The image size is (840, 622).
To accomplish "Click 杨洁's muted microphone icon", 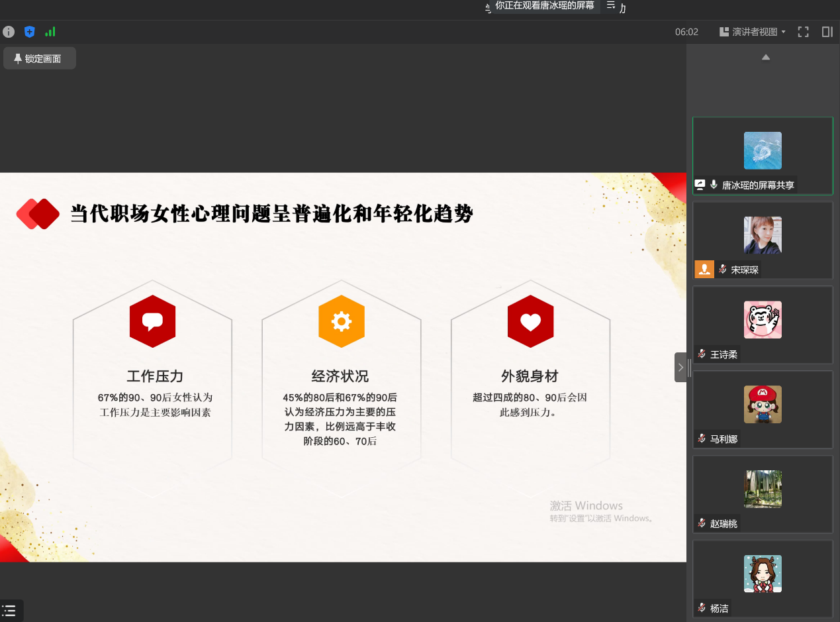I will [x=702, y=608].
